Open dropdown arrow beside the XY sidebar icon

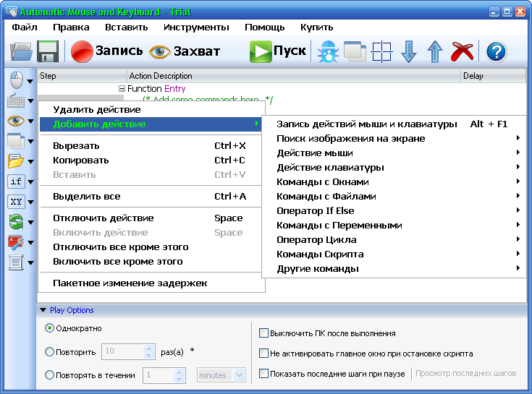[30, 202]
